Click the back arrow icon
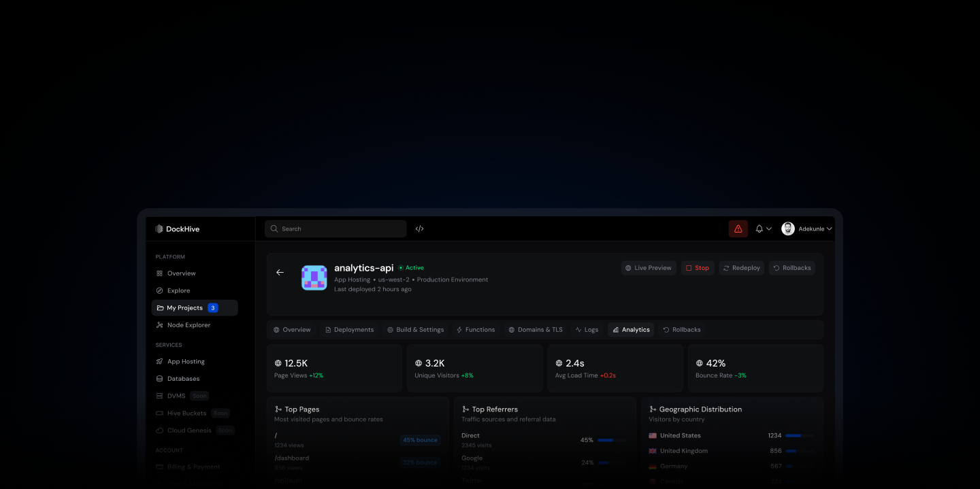 [x=280, y=273]
